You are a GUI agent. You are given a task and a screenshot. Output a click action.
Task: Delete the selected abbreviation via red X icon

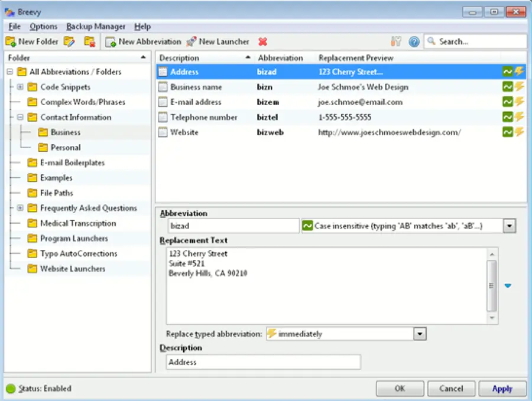point(263,41)
